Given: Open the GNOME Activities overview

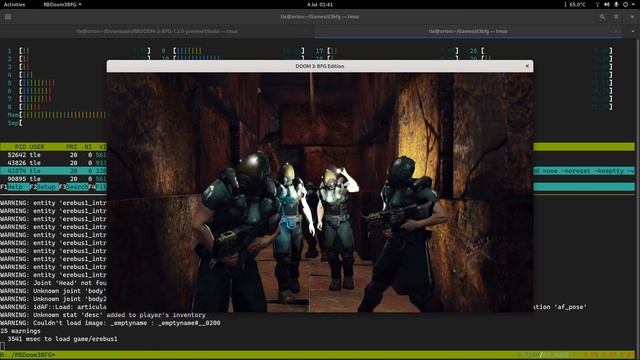Looking at the screenshot, I should tap(14, 4).
